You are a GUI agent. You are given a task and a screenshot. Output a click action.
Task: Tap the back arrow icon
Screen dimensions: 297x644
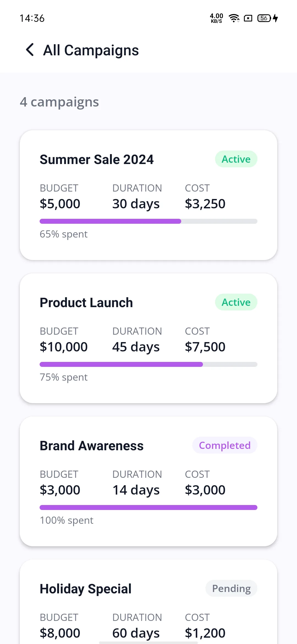[x=30, y=50]
